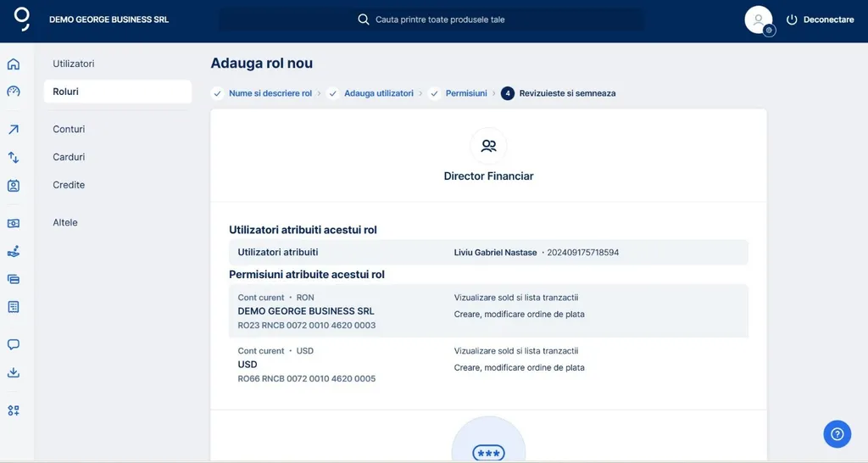
Task: Go back to 'Adauga utilizatori' step
Action: (x=378, y=93)
